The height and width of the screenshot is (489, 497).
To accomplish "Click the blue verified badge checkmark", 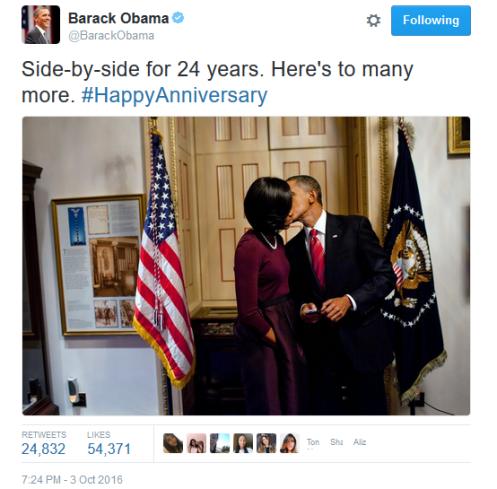I will pyautogui.click(x=178, y=18).
